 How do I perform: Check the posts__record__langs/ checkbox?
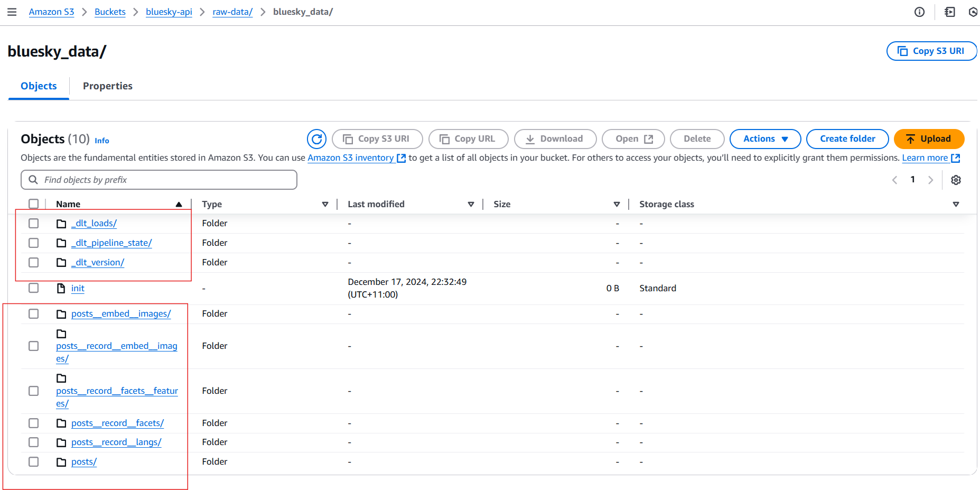(x=33, y=442)
